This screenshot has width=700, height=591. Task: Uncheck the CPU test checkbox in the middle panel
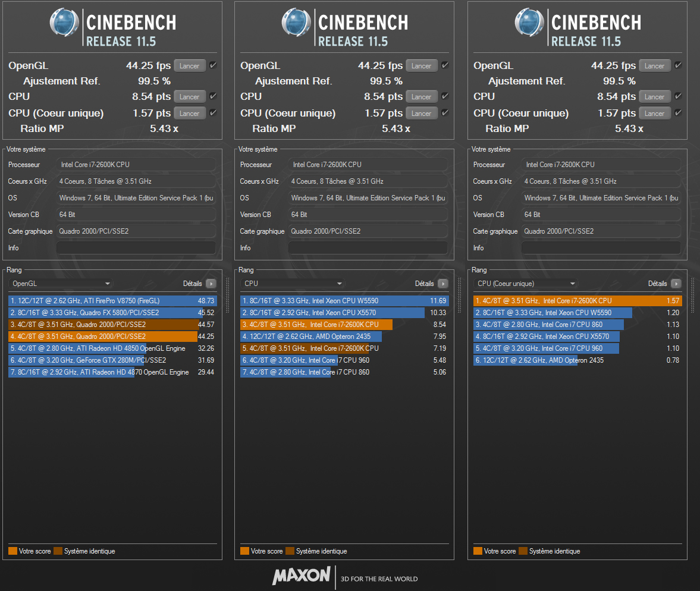445,96
